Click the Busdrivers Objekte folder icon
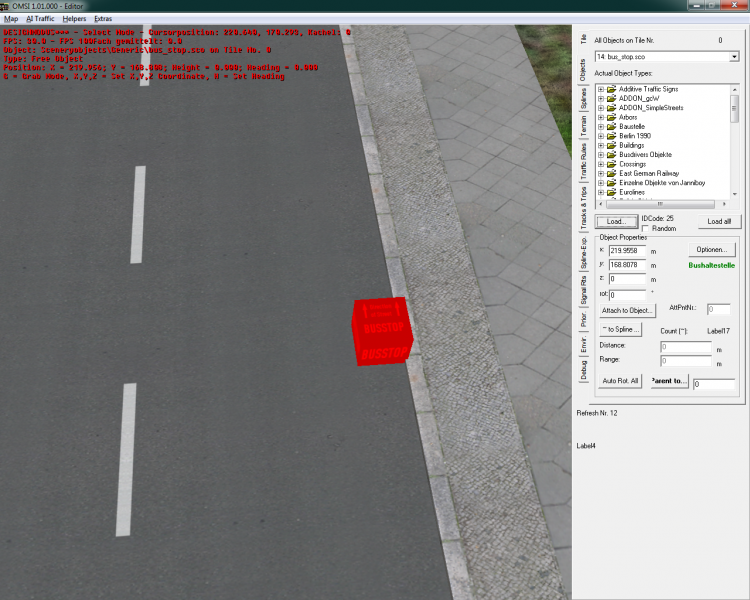The image size is (750, 600). pos(611,155)
